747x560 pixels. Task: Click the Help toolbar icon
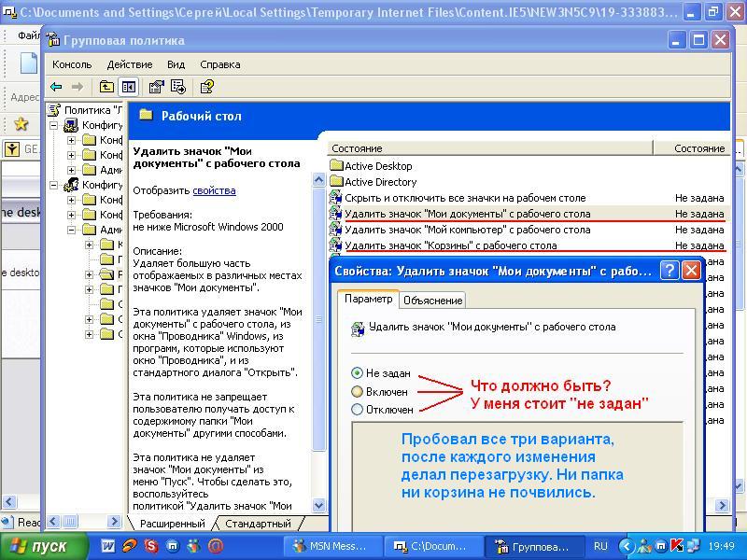point(207,87)
